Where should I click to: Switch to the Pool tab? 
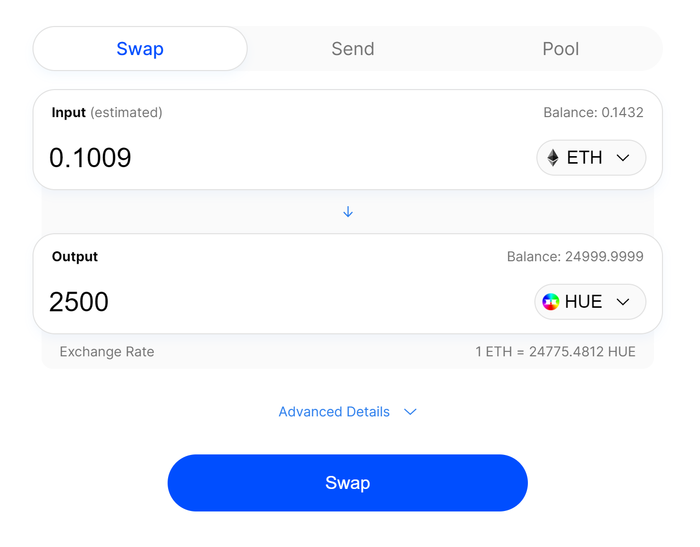[x=561, y=49]
